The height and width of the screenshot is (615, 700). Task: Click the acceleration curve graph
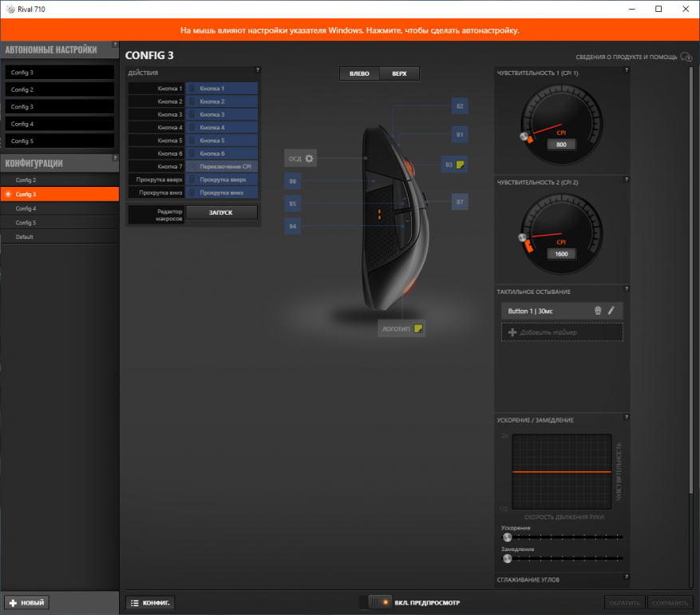tap(562, 472)
